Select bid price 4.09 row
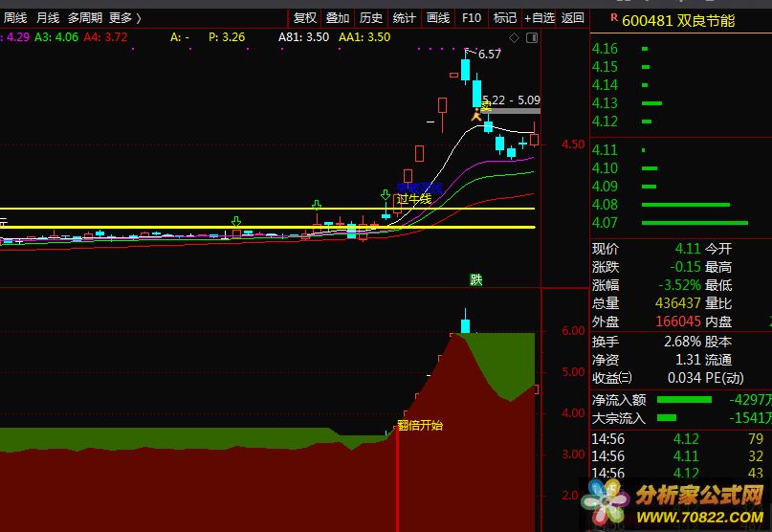This screenshot has height=532, width=772. click(681, 187)
